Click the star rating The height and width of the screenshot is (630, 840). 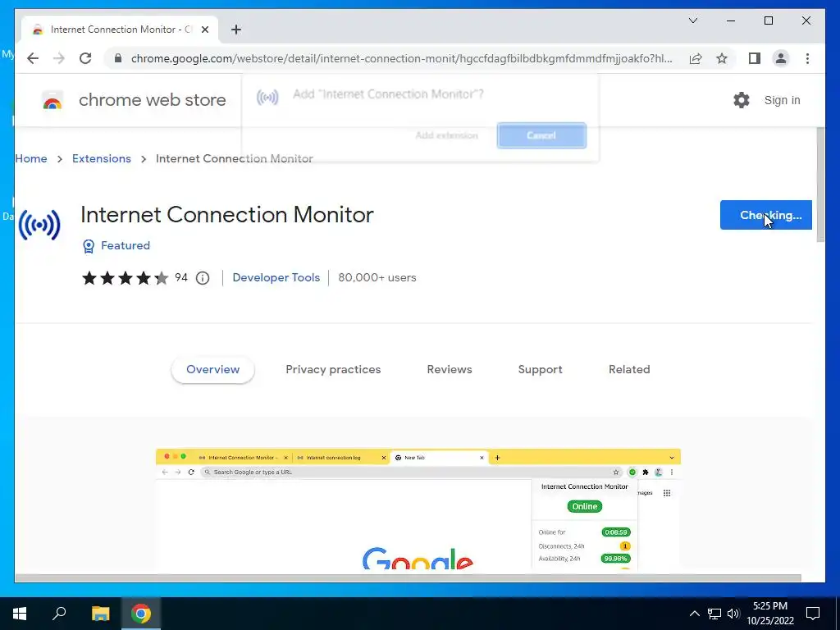125,278
